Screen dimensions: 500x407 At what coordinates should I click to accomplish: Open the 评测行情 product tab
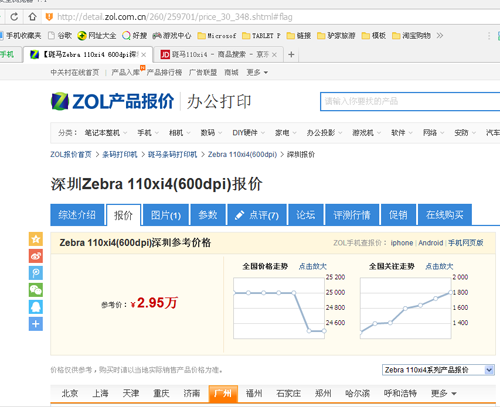352,215
